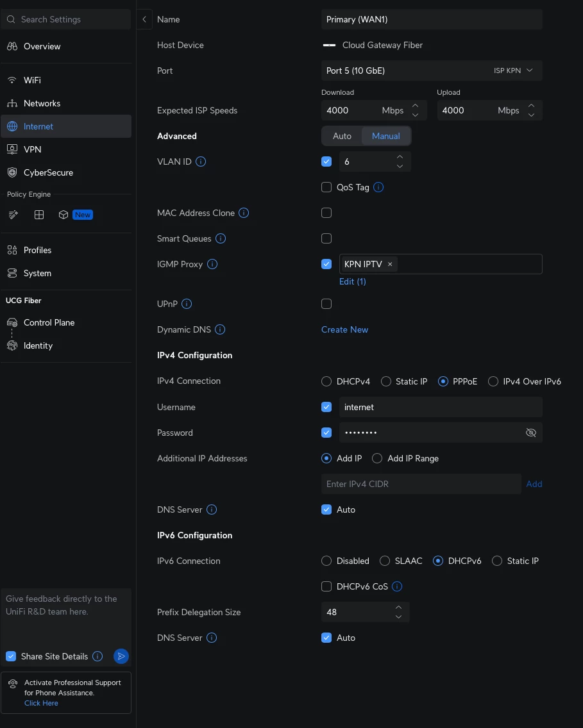The height and width of the screenshot is (728, 583).
Task: Go to the Networks settings section
Action: pyautogui.click(x=42, y=103)
